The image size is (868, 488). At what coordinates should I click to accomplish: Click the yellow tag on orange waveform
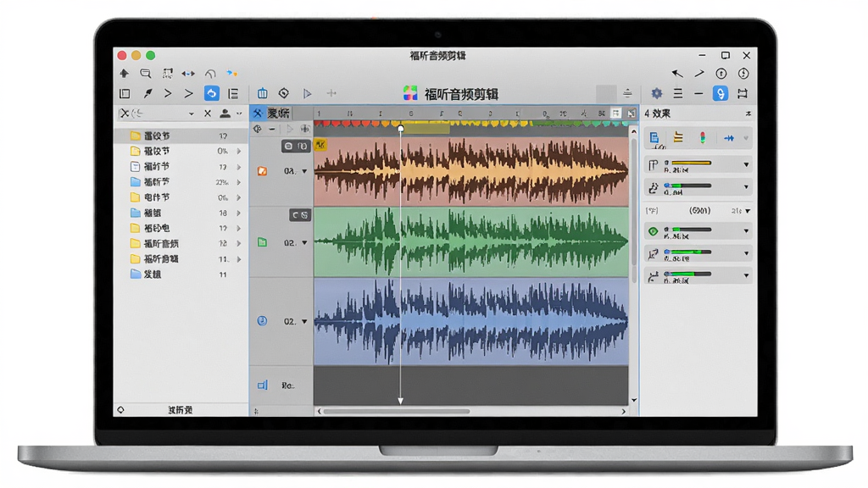click(x=320, y=145)
